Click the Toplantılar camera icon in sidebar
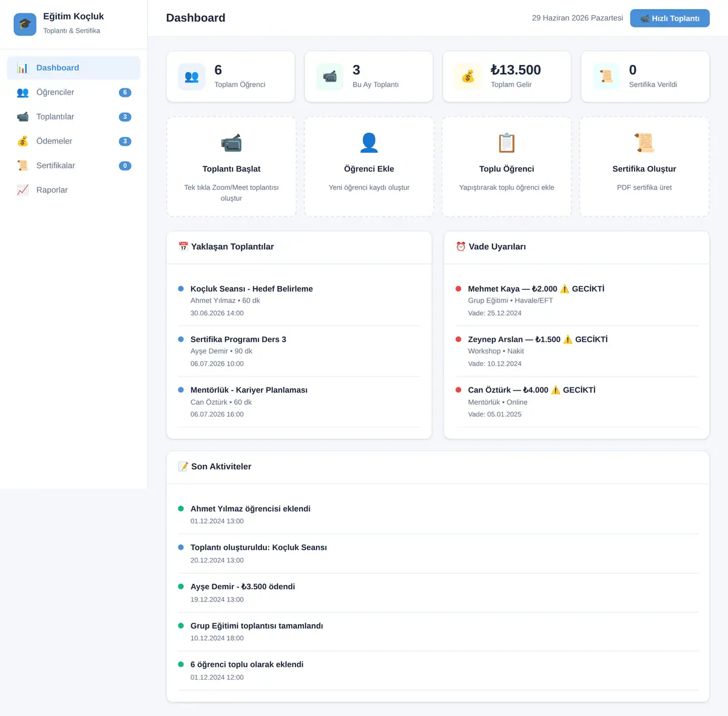The image size is (728, 716). [22, 116]
